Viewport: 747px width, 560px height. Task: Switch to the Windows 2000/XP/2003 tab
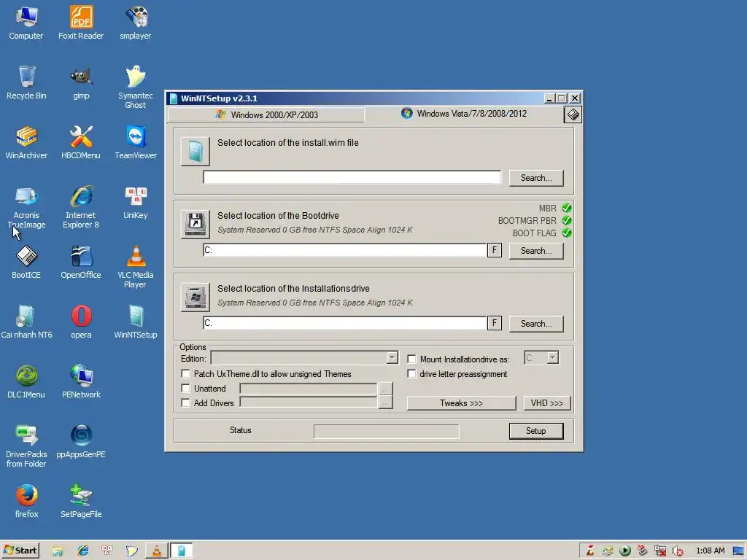click(x=266, y=114)
